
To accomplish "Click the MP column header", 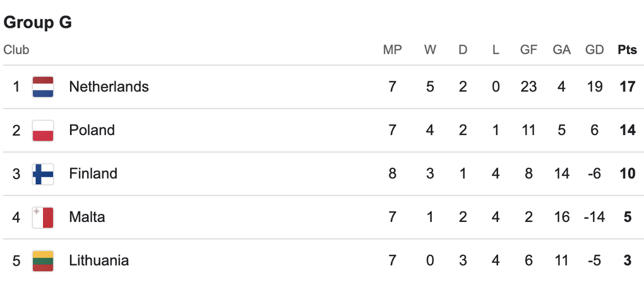I will (x=392, y=50).
